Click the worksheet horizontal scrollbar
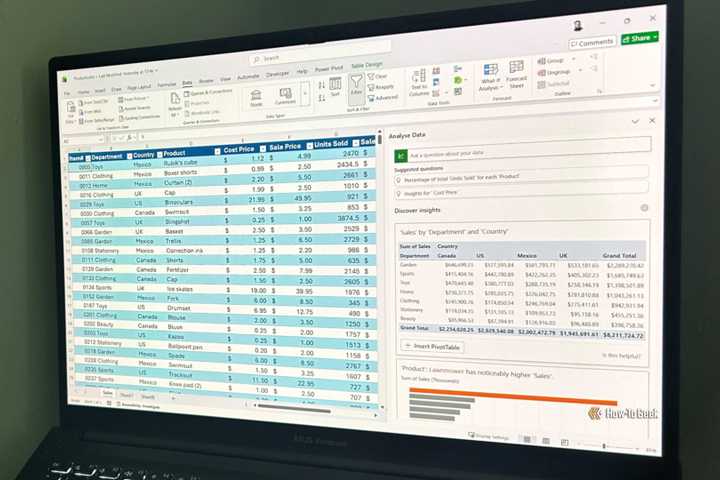 tap(294, 408)
